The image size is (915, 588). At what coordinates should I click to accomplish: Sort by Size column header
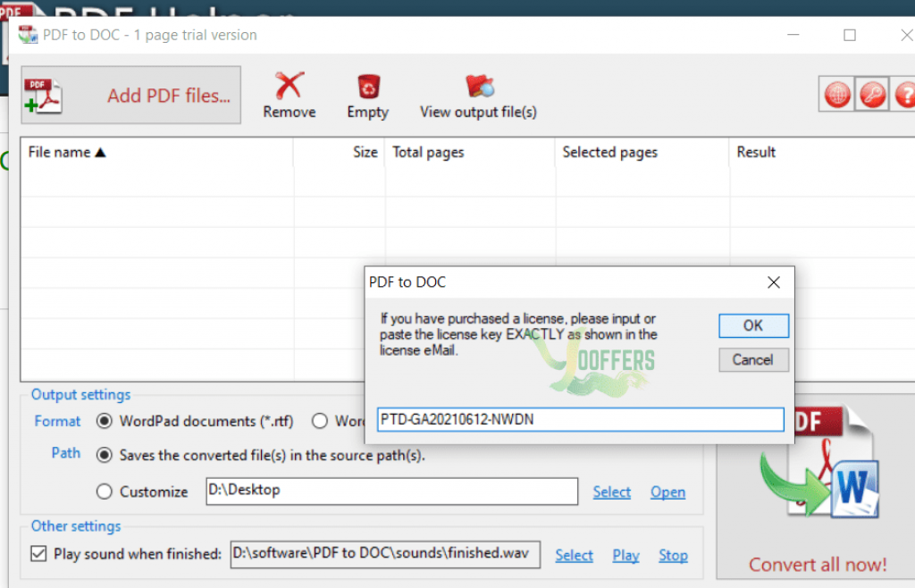pyautogui.click(x=339, y=152)
